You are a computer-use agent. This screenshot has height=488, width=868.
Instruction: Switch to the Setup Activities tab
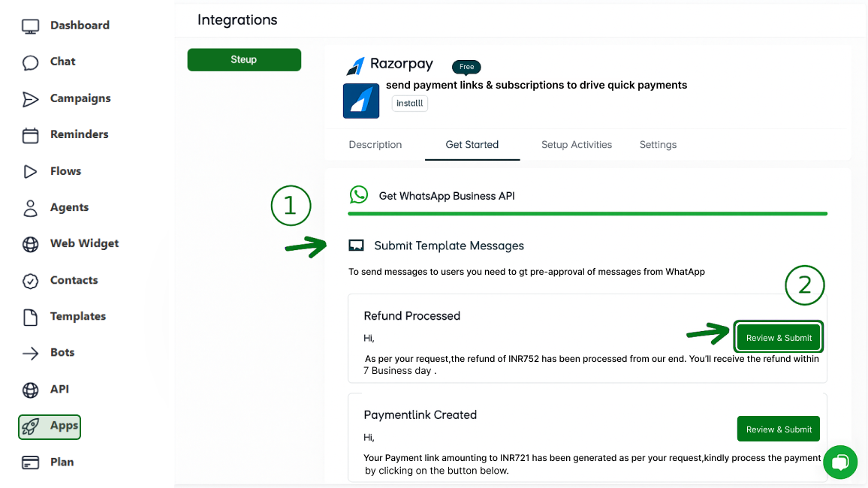tap(576, 145)
